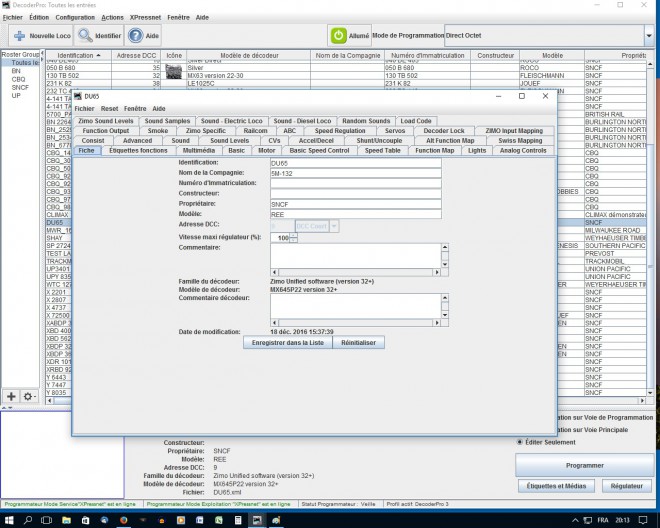Click Enregistrer dans la Liste button
Viewport: 660px width, 528px height.
pyautogui.click(x=288, y=343)
